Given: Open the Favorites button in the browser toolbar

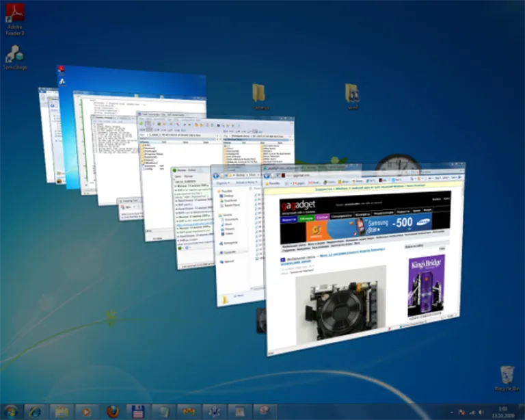Looking at the screenshot, I should click(273, 183).
